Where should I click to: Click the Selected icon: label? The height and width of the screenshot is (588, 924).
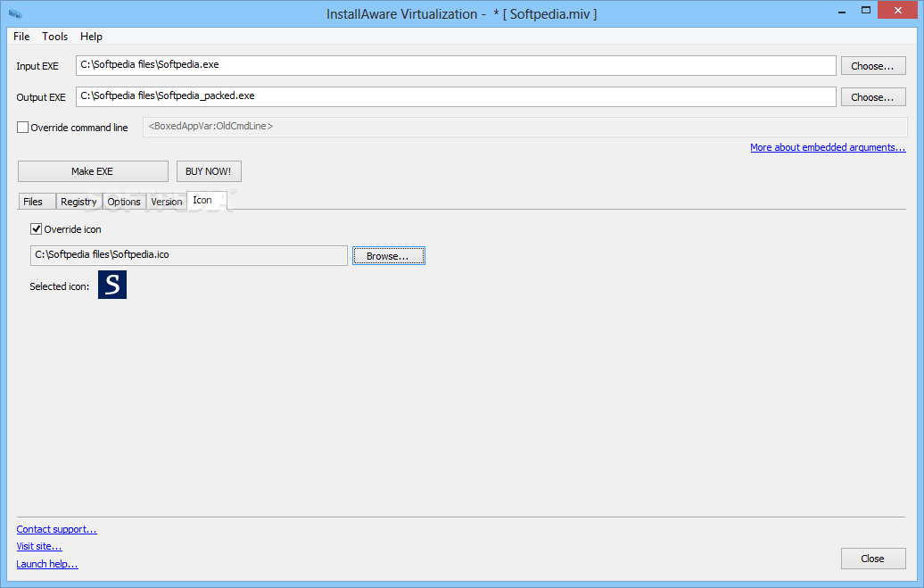click(x=60, y=286)
